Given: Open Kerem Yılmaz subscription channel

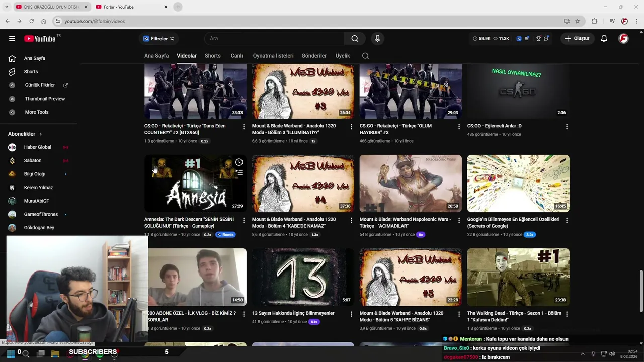Looking at the screenshot, I should coord(39,188).
